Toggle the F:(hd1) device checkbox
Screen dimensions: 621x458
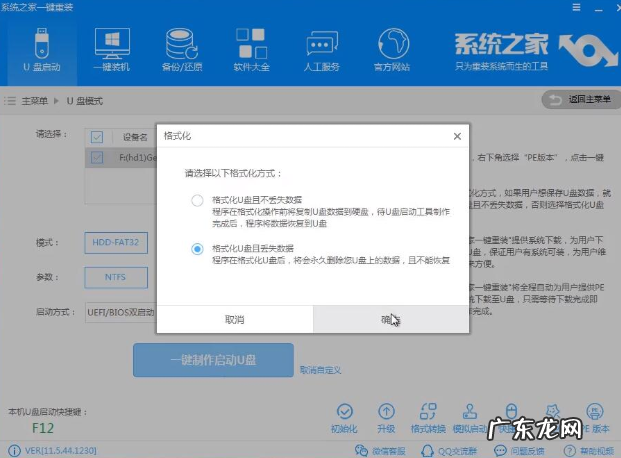(x=97, y=157)
